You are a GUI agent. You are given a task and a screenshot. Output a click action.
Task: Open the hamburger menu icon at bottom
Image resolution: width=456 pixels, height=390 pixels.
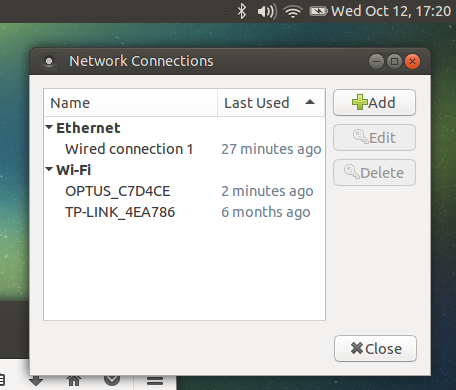coord(155,381)
